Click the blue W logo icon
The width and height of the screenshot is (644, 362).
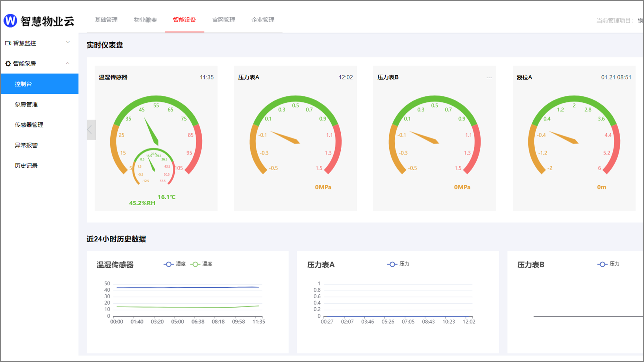pos(10,21)
